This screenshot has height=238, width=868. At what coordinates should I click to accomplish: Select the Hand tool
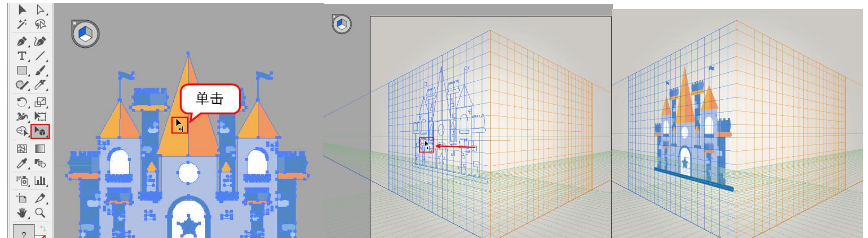22,212
